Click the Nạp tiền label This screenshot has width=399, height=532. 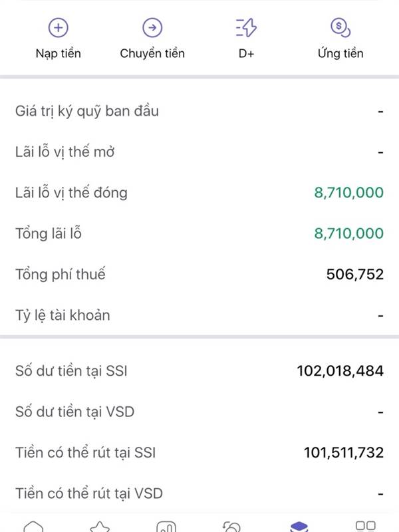pos(59,53)
